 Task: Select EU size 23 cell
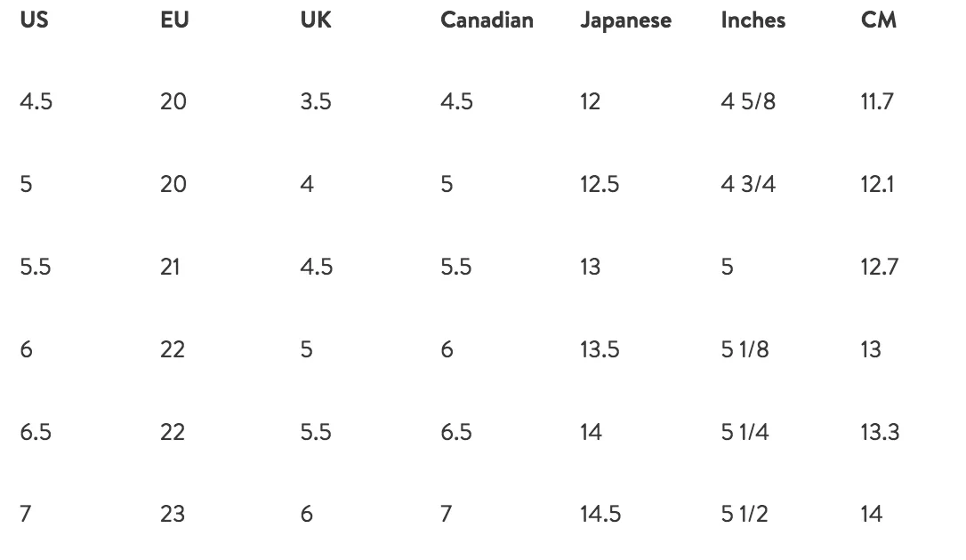pos(173,514)
